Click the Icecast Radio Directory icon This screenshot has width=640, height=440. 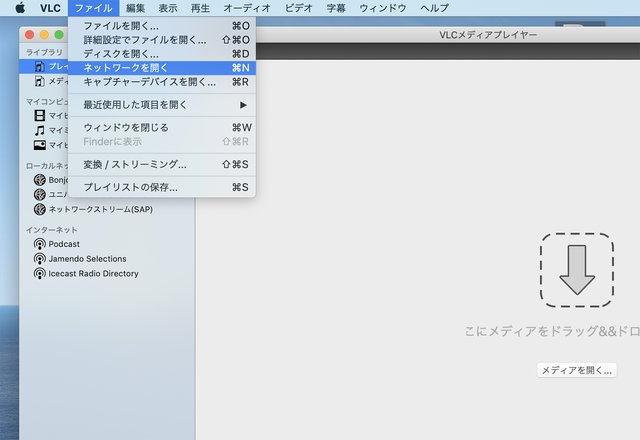tap(40, 273)
